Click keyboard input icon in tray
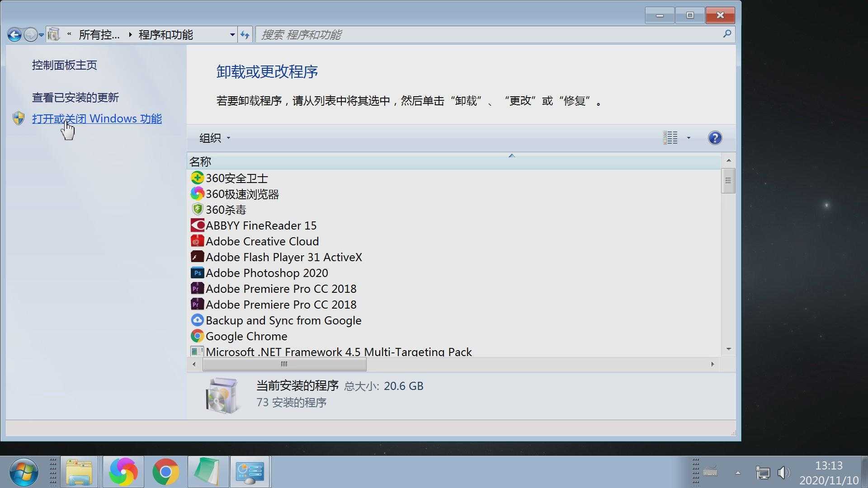 coord(710,472)
